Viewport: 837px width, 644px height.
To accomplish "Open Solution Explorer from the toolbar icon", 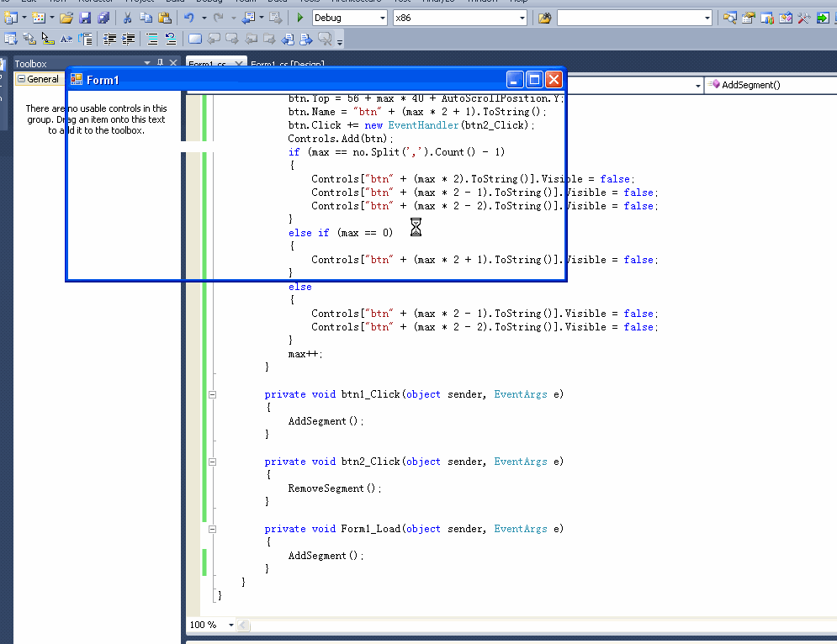I will [x=729, y=18].
